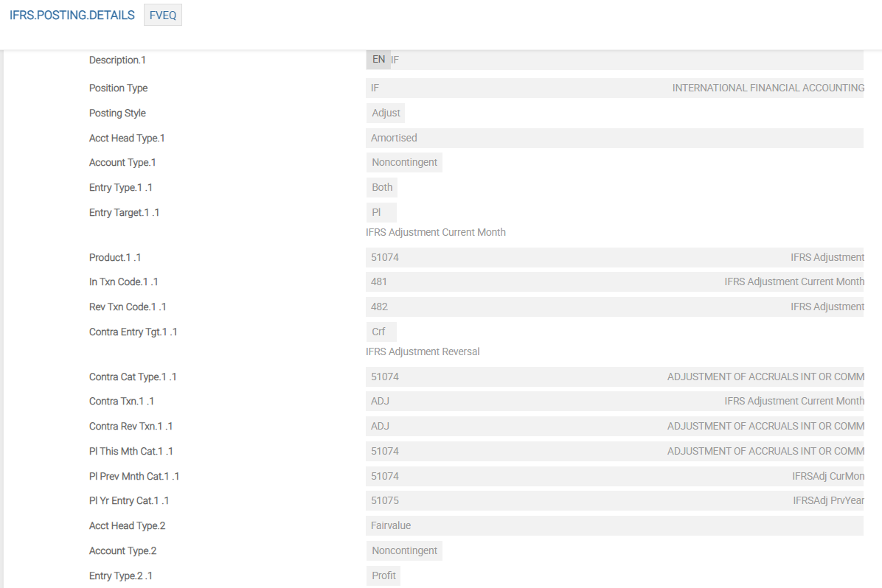The width and height of the screenshot is (882, 588).
Task: Open the Entry Type.1.1 Both box
Action: pos(382,187)
